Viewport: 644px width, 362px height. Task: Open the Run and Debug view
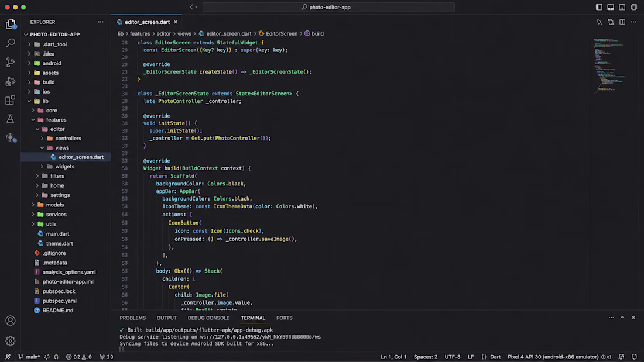(11, 81)
